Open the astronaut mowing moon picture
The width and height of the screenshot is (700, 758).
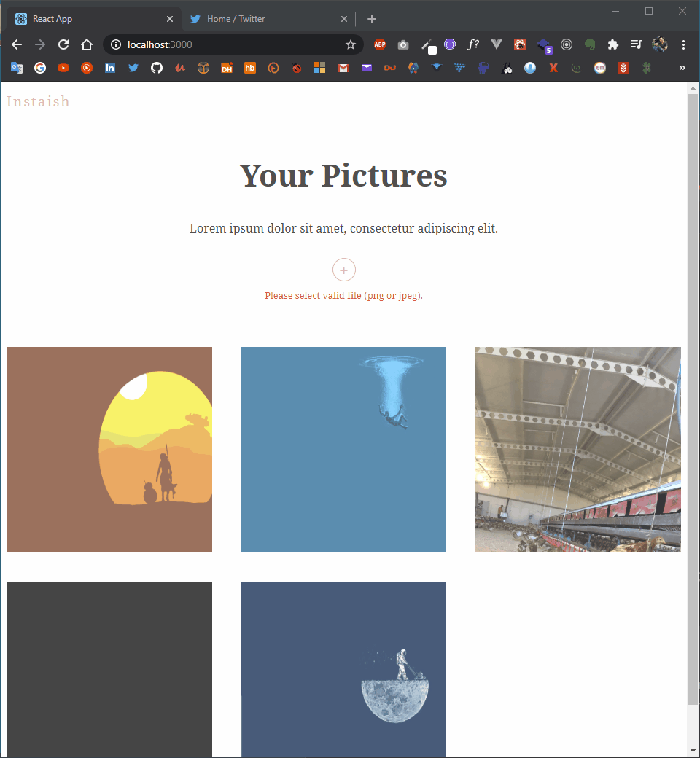click(x=343, y=670)
